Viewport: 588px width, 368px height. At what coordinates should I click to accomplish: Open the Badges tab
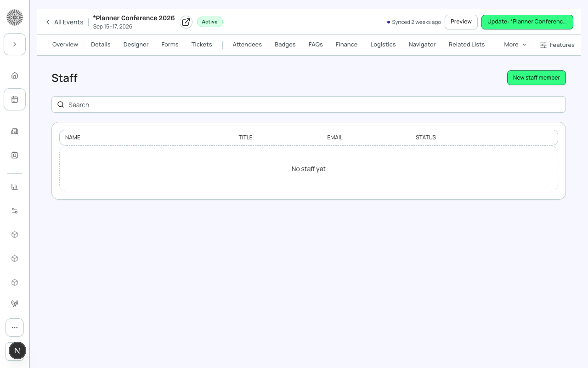click(285, 45)
